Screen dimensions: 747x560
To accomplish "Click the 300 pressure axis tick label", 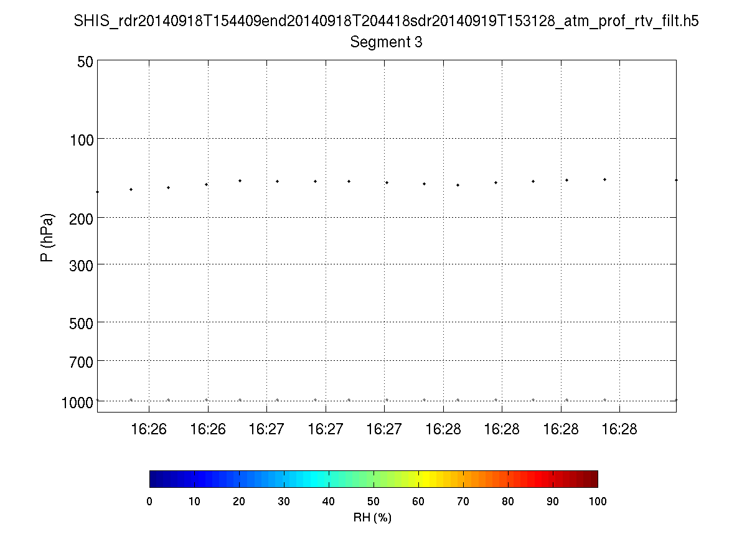I will coord(77,264).
